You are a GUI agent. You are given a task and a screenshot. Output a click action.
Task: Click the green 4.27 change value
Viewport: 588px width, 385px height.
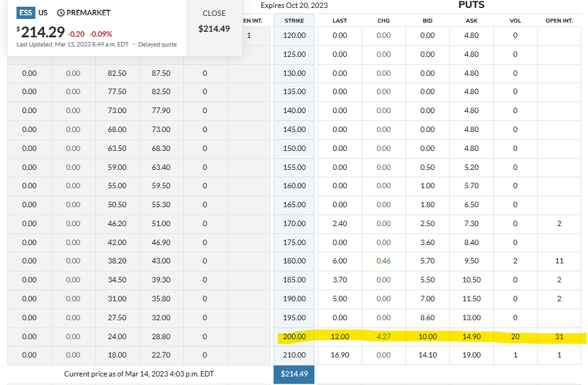tap(383, 337)
